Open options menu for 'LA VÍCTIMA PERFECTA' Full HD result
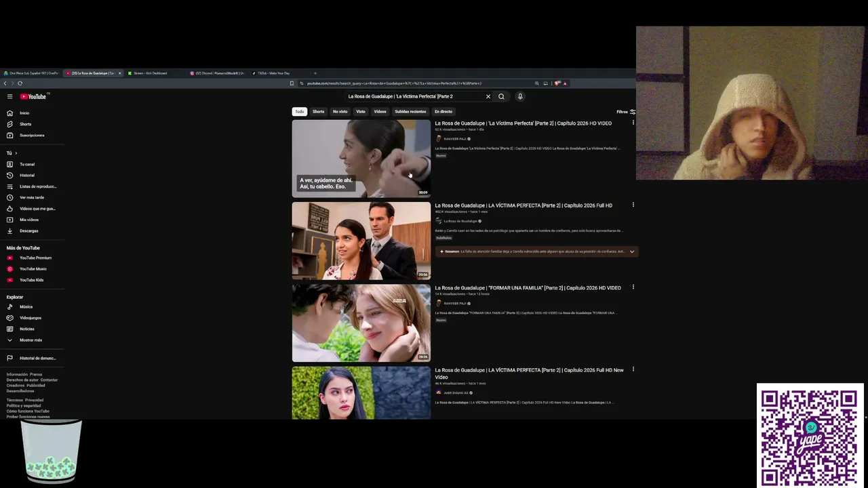The height and width of the screenshot is (488, 868). click(x=633, y=205)
